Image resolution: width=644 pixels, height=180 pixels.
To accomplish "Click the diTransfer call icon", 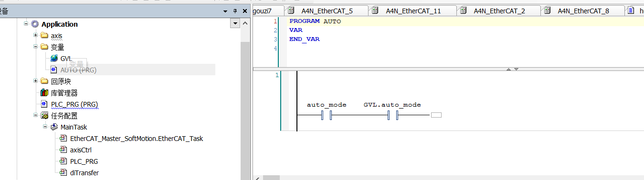I will (63, 172).
